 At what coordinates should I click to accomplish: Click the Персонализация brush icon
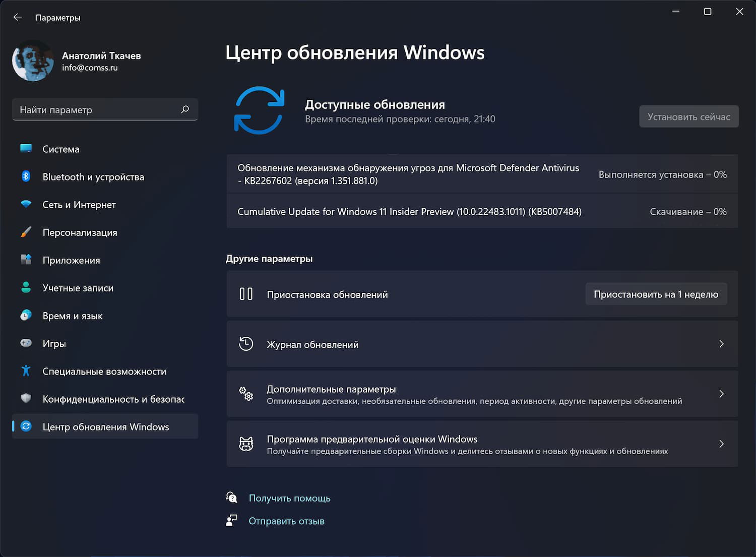click(26, 232)
